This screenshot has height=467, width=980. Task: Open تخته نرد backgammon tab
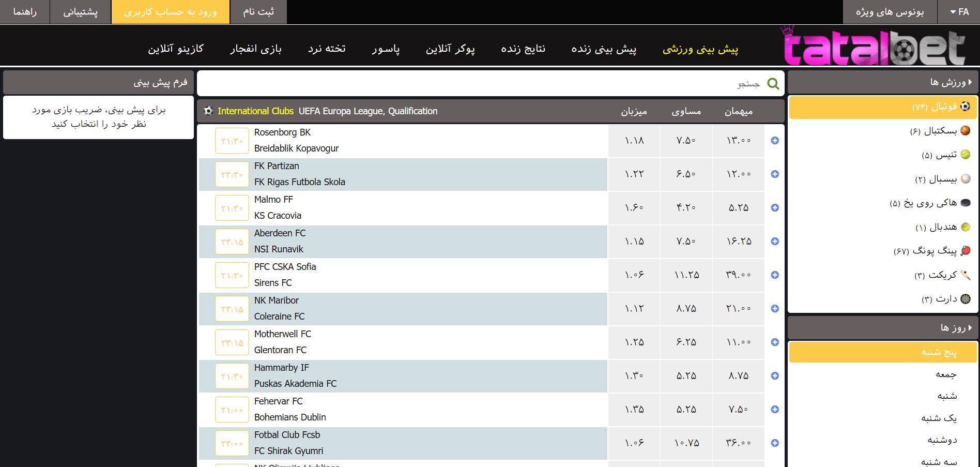coord(327,48)
